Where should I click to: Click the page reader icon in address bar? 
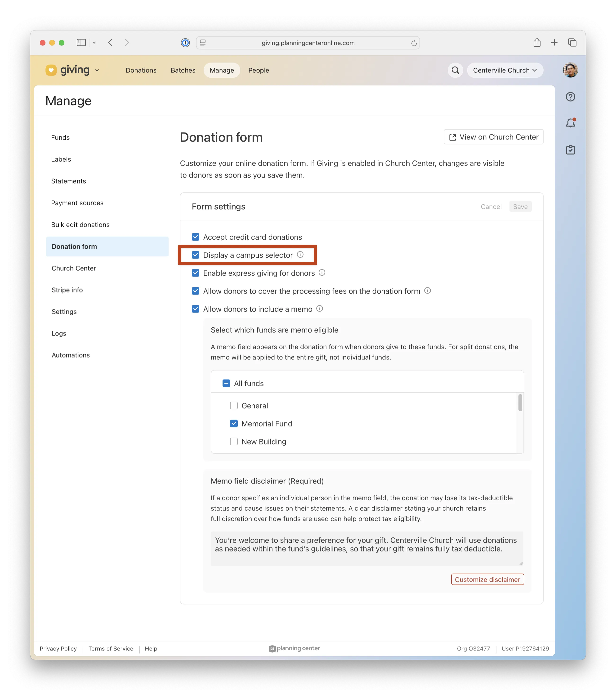click(203, 43)
